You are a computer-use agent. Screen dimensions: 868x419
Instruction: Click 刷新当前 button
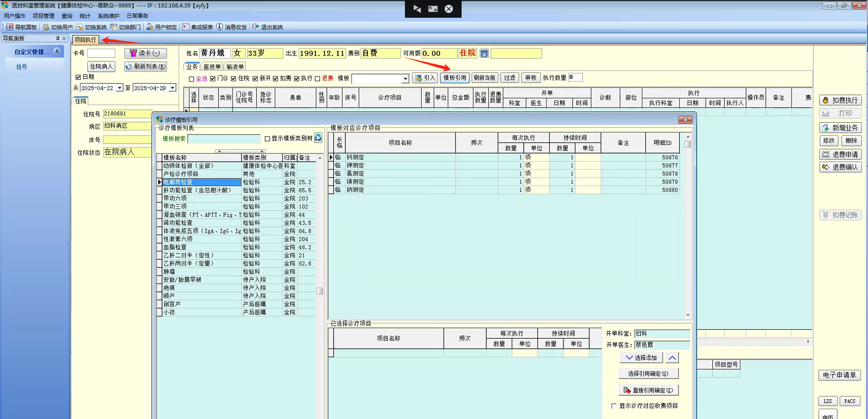[x=485, y=78]
